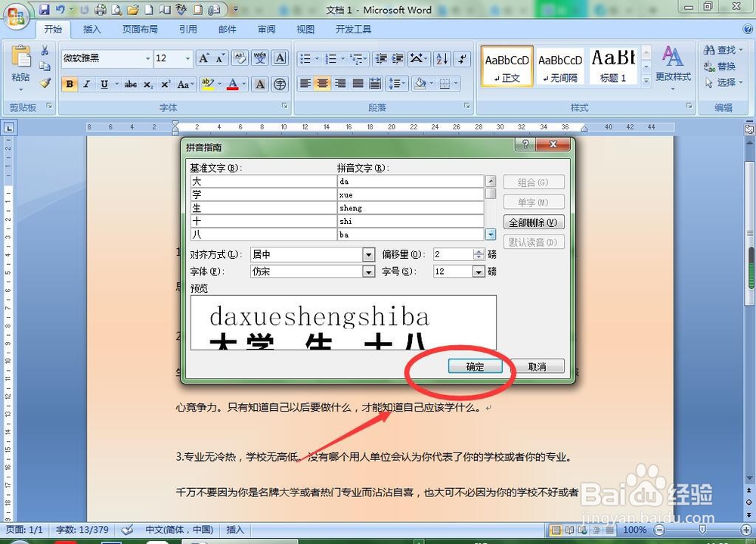Click Find (查找) in the editing group
The width and height of the screenshot is (756, 544).
click(723, 50)
